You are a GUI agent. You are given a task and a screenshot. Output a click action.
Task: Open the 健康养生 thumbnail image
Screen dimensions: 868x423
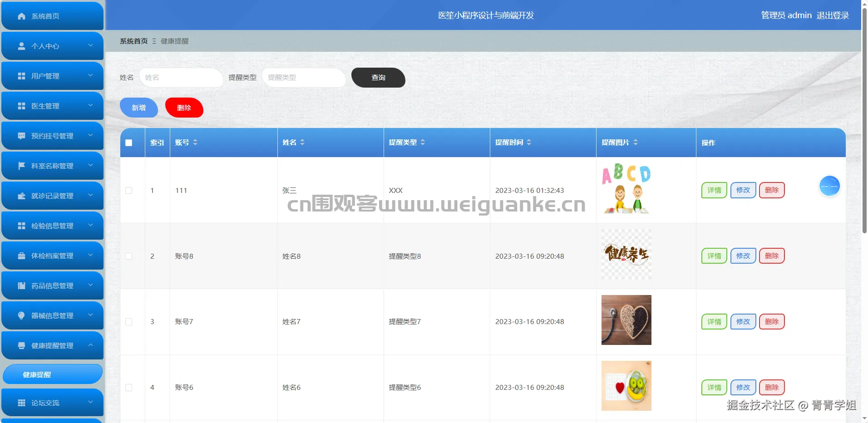click(x=626, y=254)
